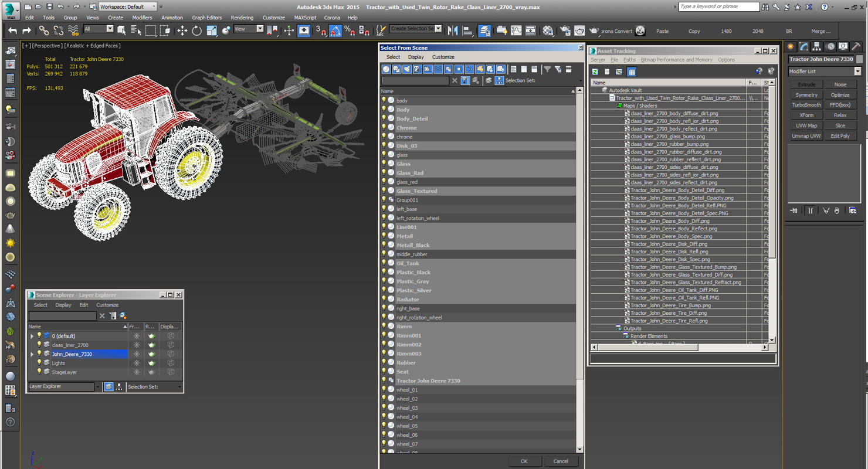
Task: Apply the TurboSmooth modifier button
Action: (x=806, y=105)
